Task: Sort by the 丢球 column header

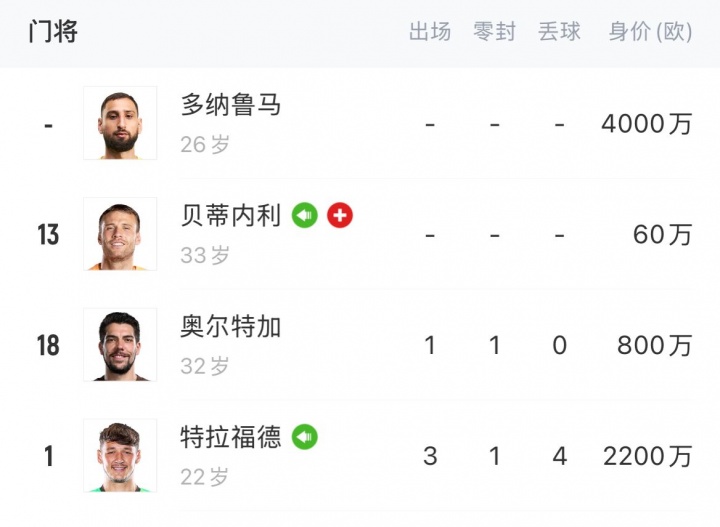Action: coord(559,32)
